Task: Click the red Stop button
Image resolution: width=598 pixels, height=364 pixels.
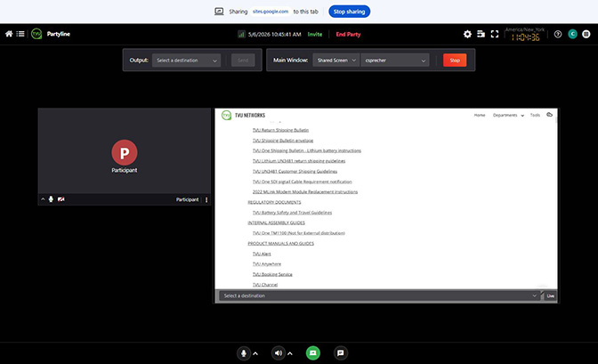Action: tap(455, 61)
